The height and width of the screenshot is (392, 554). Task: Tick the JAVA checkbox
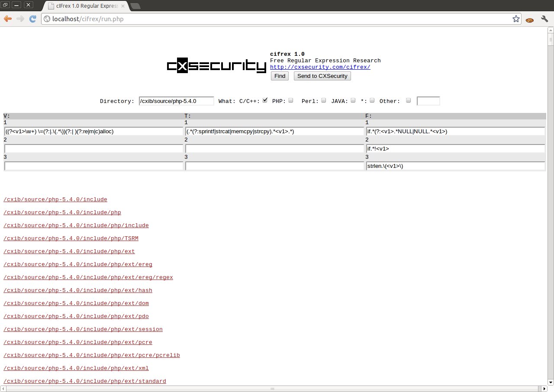(x=353, y=100)
